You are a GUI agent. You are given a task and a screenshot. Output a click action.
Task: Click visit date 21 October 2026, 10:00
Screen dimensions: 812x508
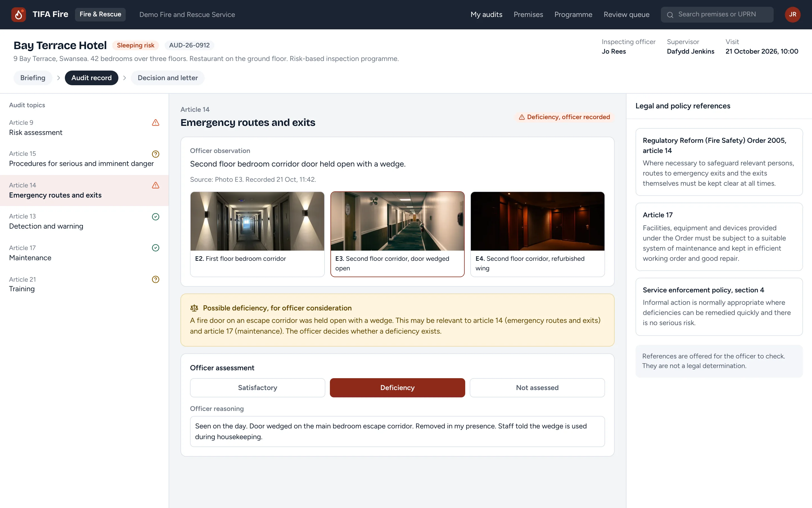point(762,51)
